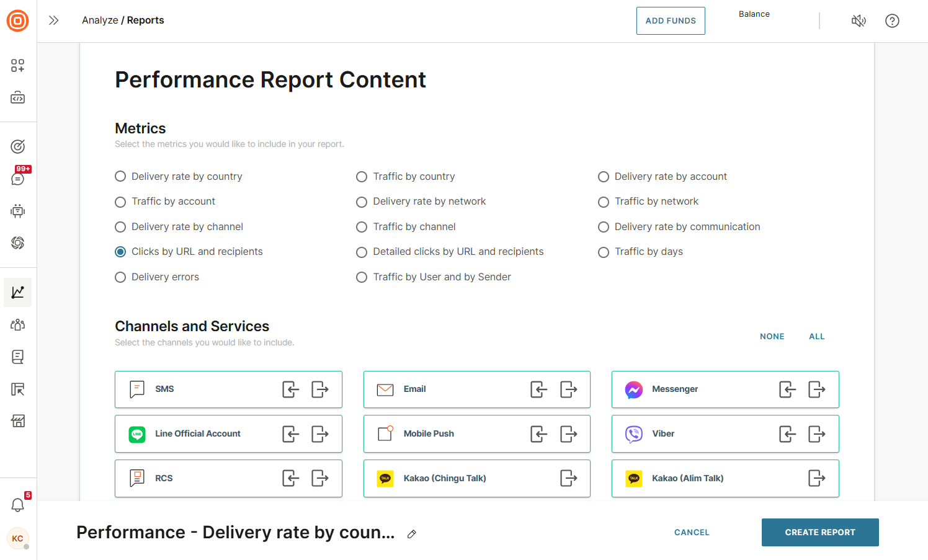The image size is (928, 560).
Task: Select ALL channels link
Action: (816, 337)
